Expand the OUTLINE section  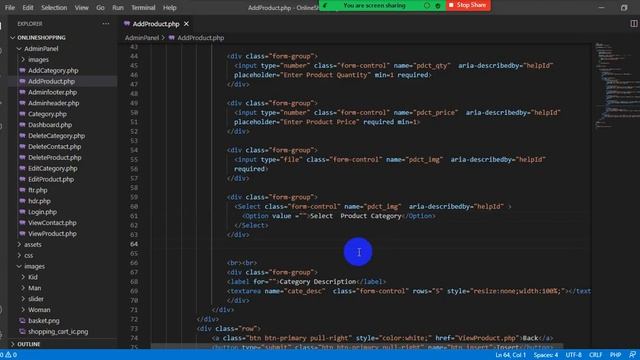tap(29, 344)
